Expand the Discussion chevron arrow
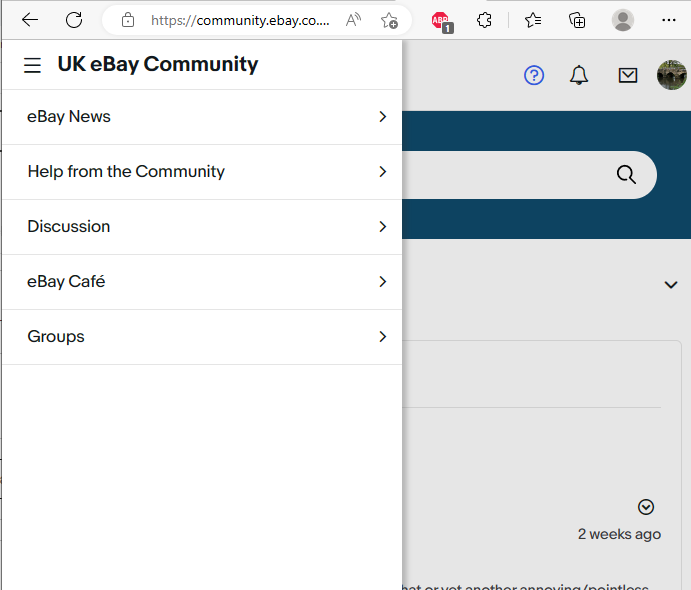691x590 pixels. point(383,227)
